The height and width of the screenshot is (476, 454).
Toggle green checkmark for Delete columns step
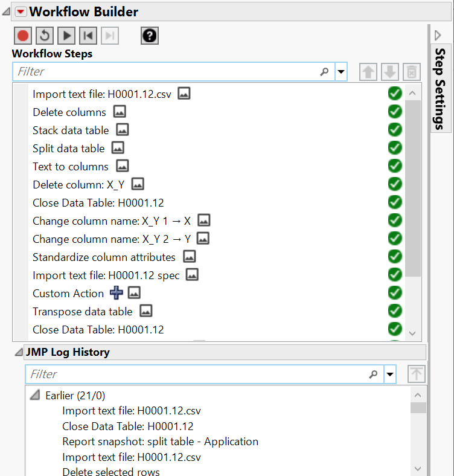395,112
